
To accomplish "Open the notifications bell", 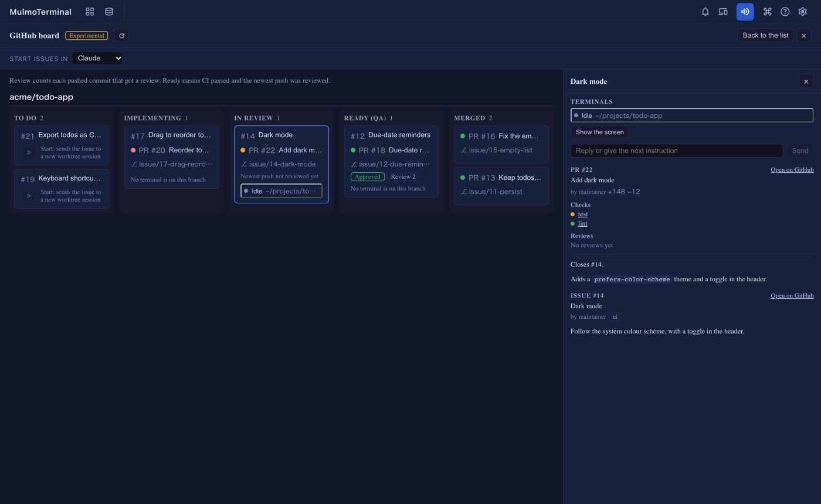I will pos(705,12).
